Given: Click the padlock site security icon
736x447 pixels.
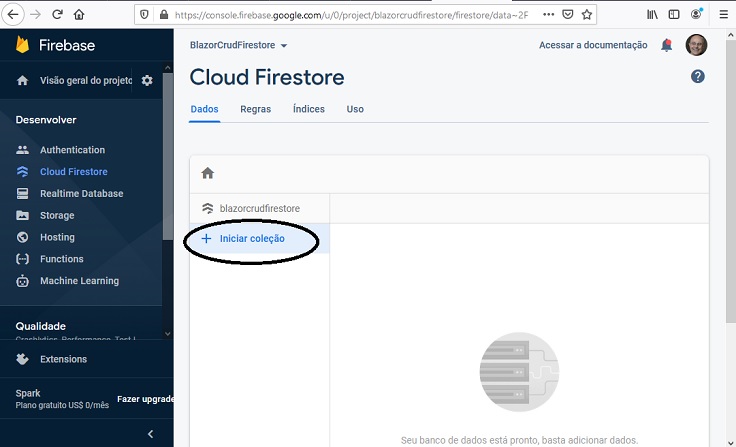Looking at the screenshot, I should tap(164, 15).
